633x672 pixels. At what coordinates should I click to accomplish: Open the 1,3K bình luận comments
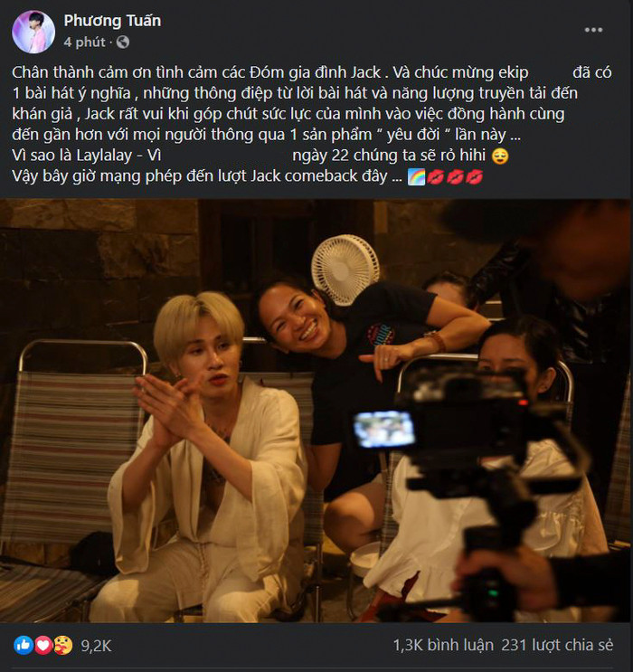click(443, 645)
